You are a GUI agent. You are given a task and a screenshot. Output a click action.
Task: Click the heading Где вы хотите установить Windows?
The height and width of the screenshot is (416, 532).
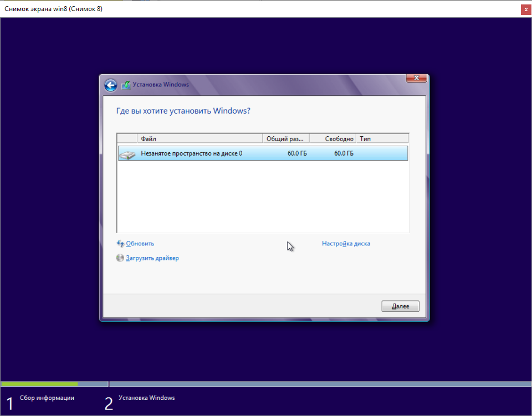click(183, 111)
